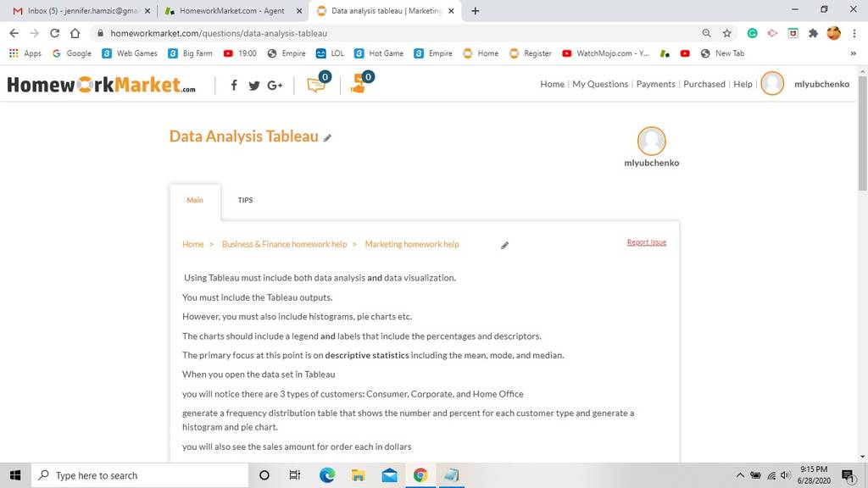
Task: Click the browser back arrow
Action: click(x=14, y=33)
